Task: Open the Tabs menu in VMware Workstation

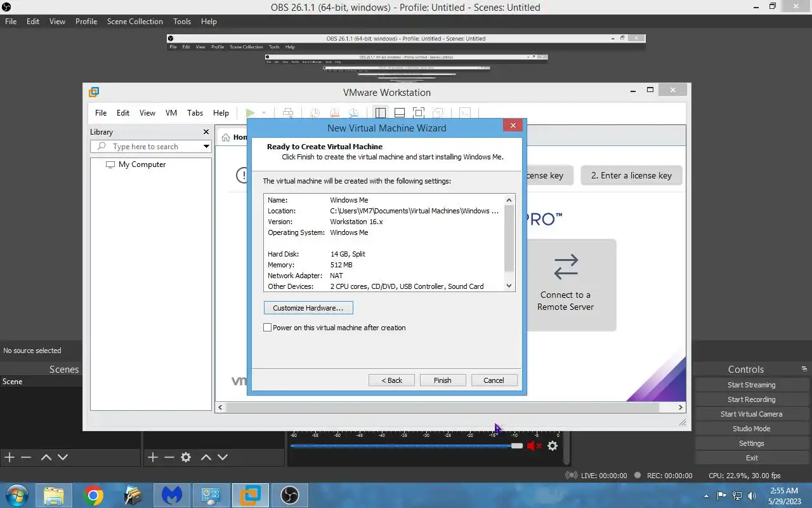Action: tap(195, 113)
